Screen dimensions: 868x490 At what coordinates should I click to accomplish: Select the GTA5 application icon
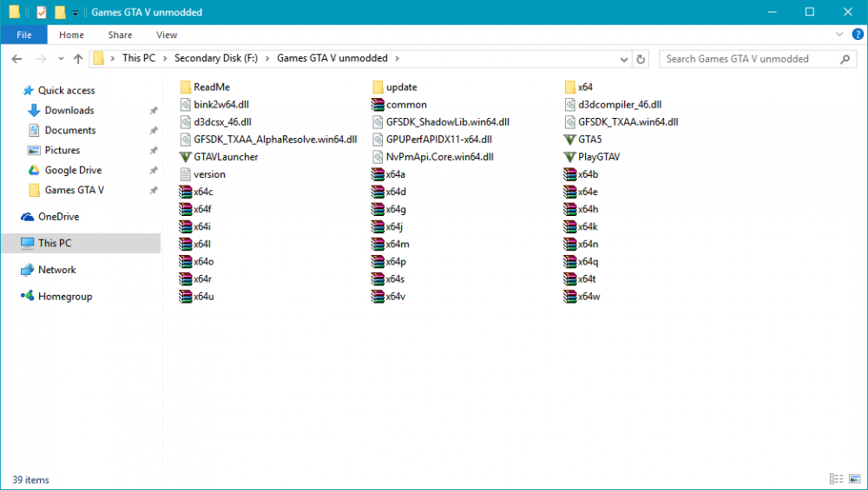pyautogui.click(x=569, y=140)
